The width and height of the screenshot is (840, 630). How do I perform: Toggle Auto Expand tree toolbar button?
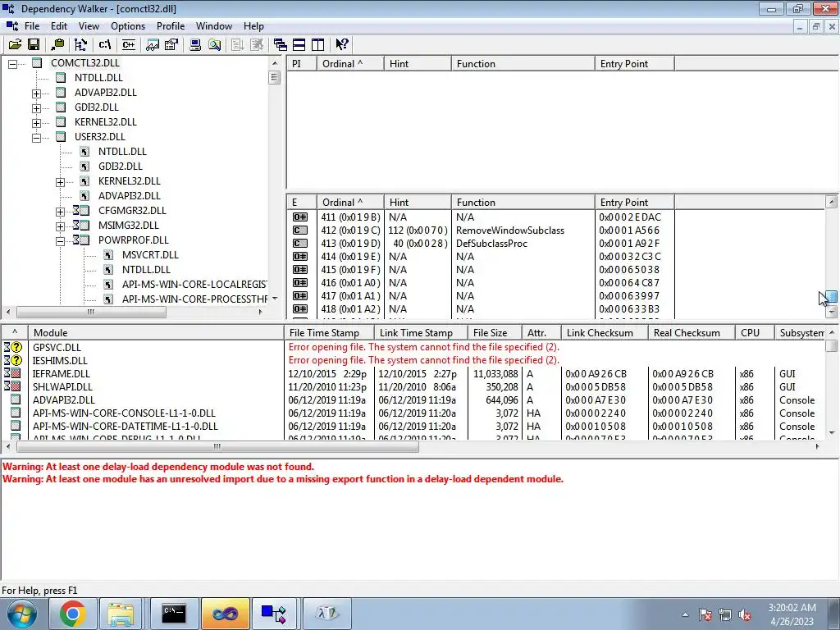[x=80, y=44]
